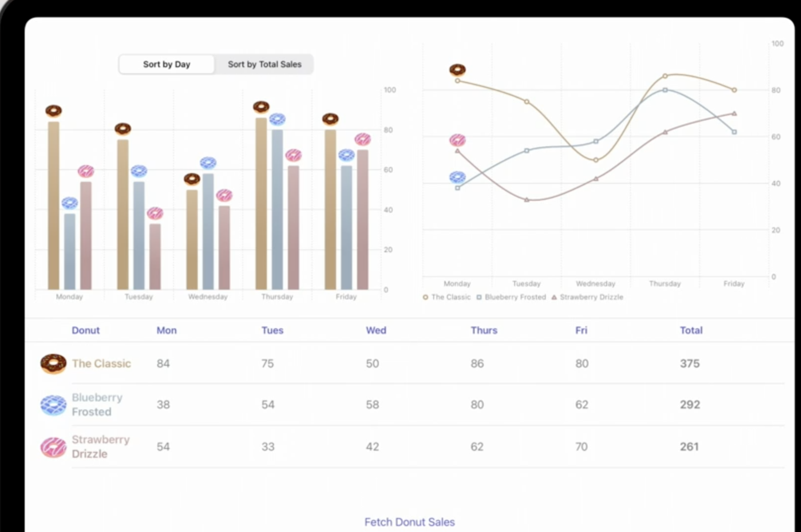The height and width of the screenshot is (532, 801).
Task: Click blue donut atop Monday bar
Action: click(70, 203)
